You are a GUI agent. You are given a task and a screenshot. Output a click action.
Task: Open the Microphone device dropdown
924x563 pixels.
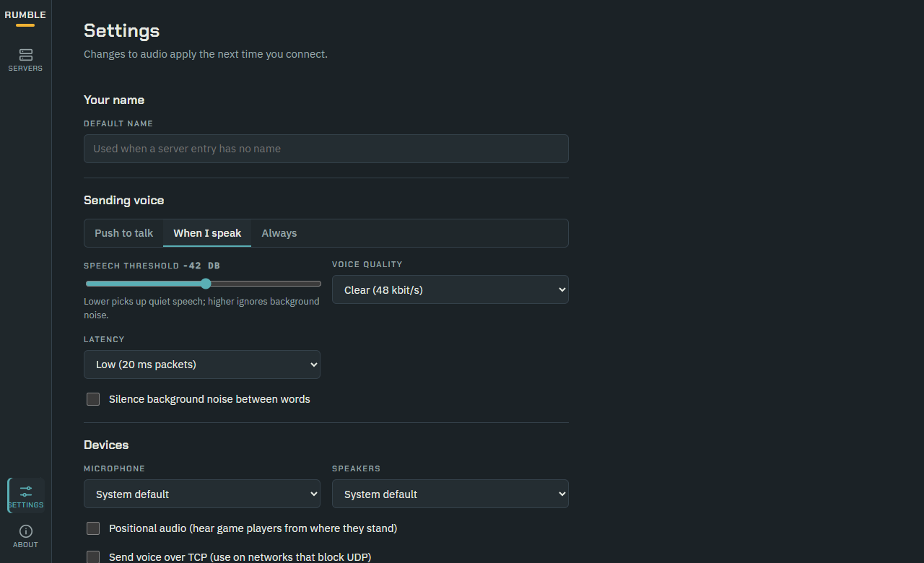tap(202, 494)
